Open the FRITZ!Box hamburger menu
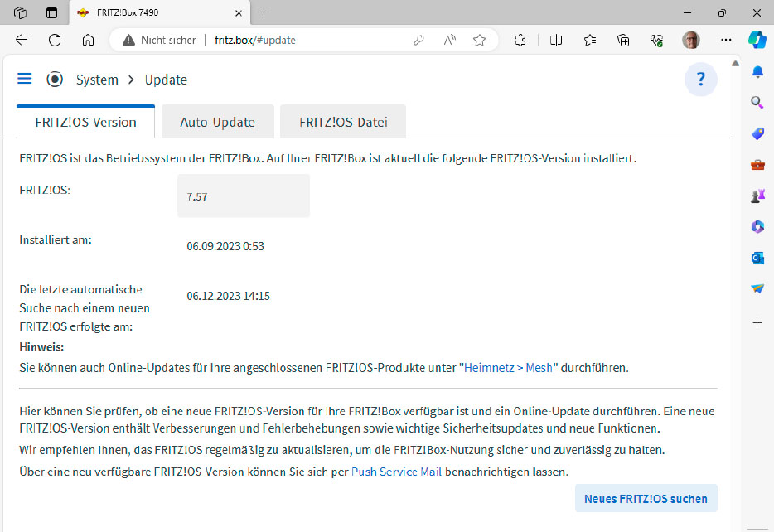This screenshot has height=532, width=774. [24, 79]
